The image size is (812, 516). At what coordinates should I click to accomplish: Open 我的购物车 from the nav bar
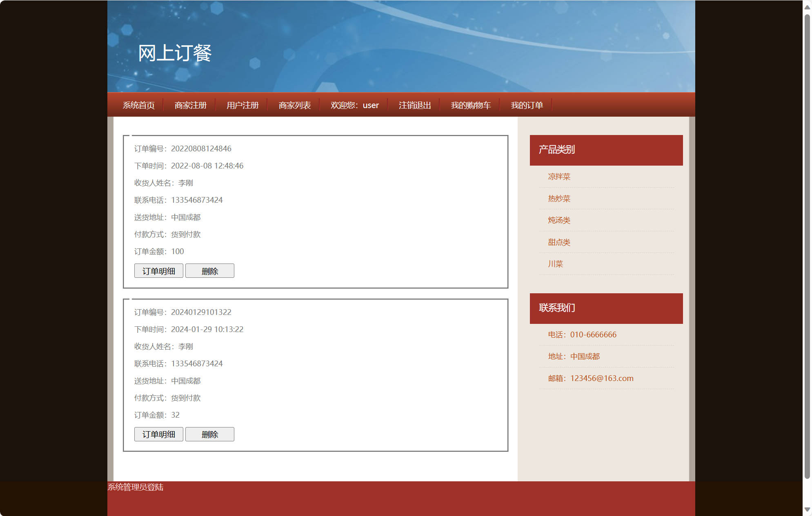pos(470,105)
